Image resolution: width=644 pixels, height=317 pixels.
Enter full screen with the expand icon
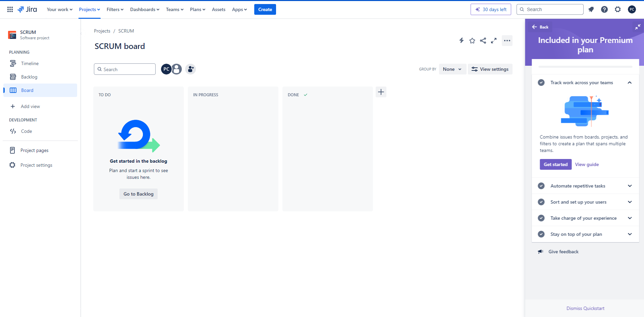[x=494, y=41]
